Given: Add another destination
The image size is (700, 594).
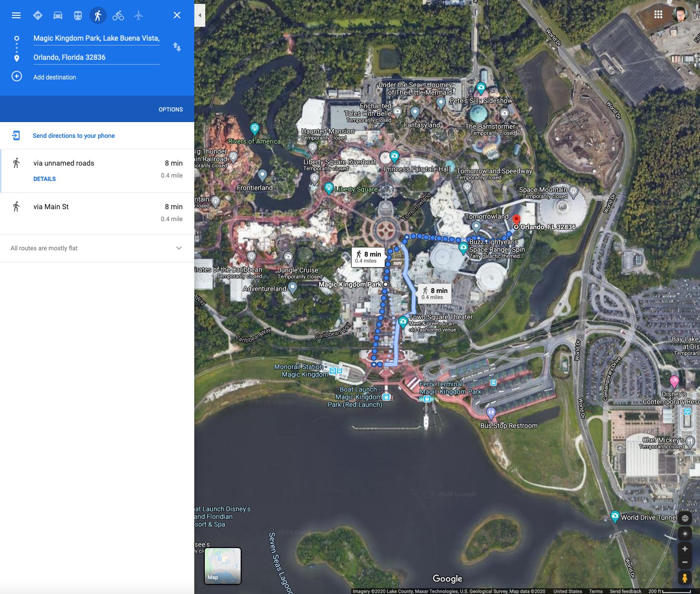Looking at the screenshot, I should coord(55,77).
